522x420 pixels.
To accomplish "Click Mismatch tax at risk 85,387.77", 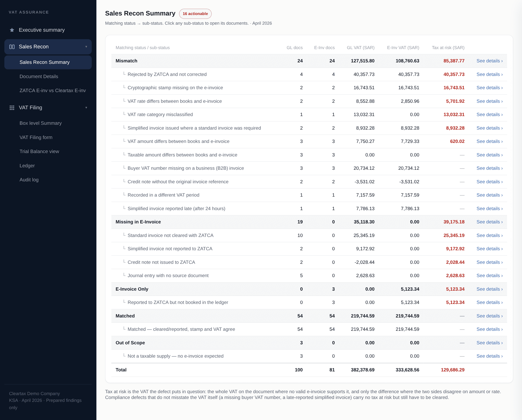I will click(454, 61).
